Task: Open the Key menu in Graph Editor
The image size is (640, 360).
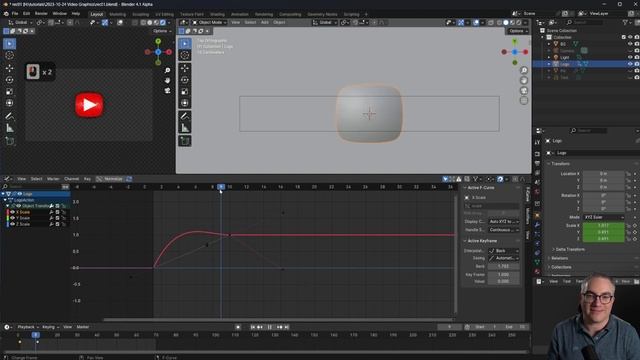Action: [x=87, y=179]
